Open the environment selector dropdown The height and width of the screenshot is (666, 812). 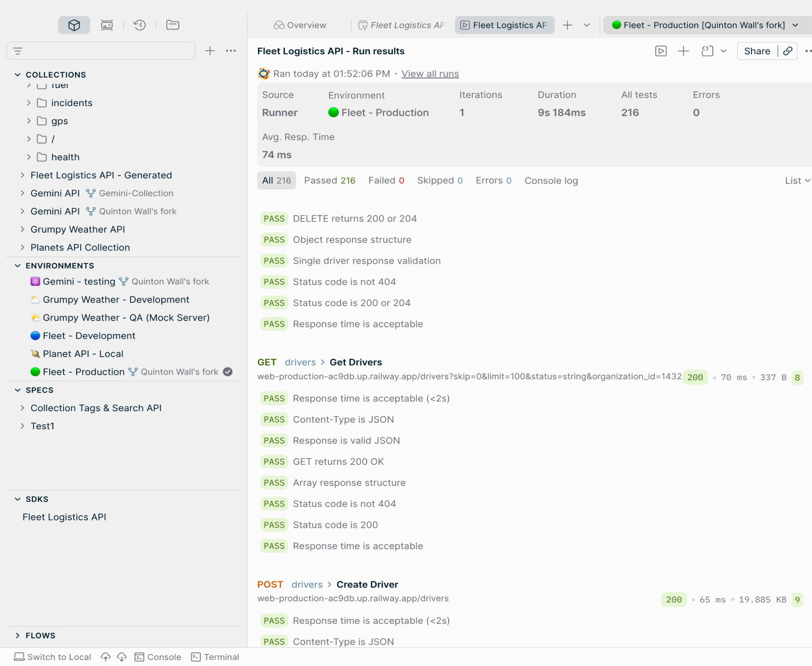tap(705, 25)
